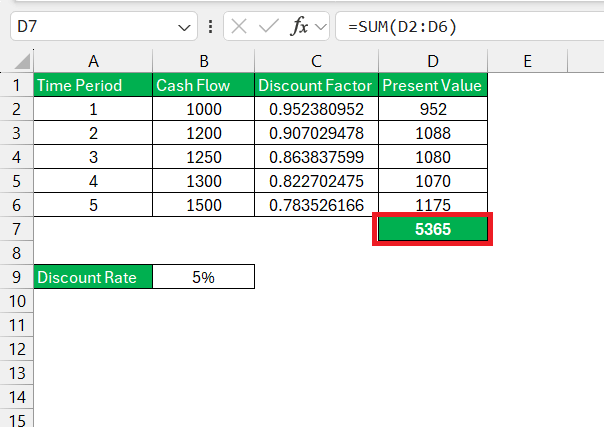604x427 pixels.
Task: Select time period 4 cell in column A
Action: 93,181
